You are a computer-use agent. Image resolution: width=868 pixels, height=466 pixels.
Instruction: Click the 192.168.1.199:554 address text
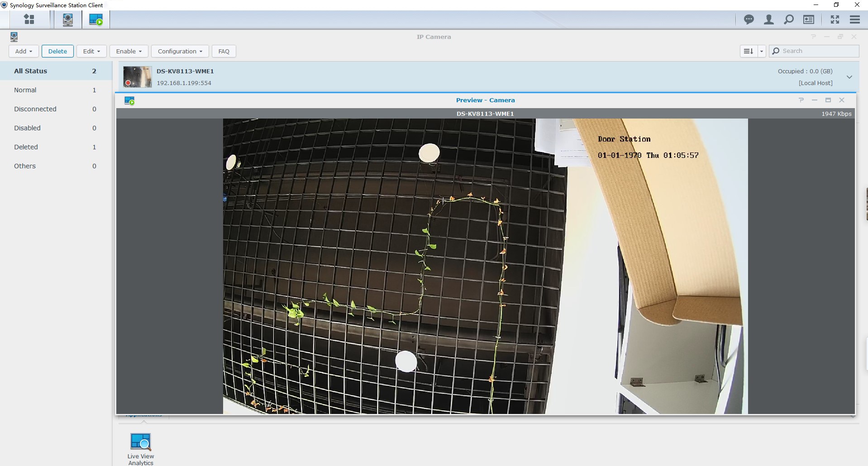(x=184, y=83)
